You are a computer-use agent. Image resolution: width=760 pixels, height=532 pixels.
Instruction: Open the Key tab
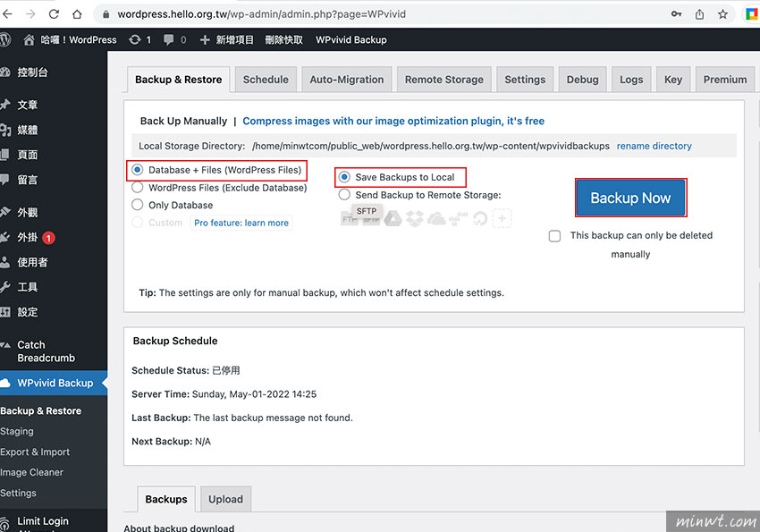pos(673,80)
